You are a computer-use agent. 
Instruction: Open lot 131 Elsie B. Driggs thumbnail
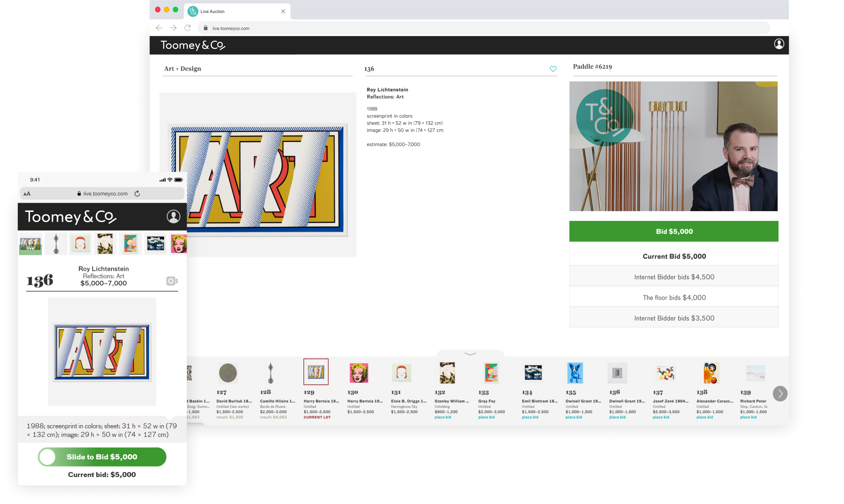click(402, 373)
